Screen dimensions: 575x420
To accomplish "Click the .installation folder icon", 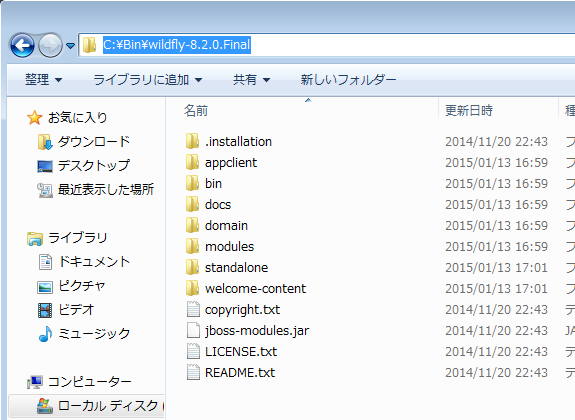I will [193, 141].
